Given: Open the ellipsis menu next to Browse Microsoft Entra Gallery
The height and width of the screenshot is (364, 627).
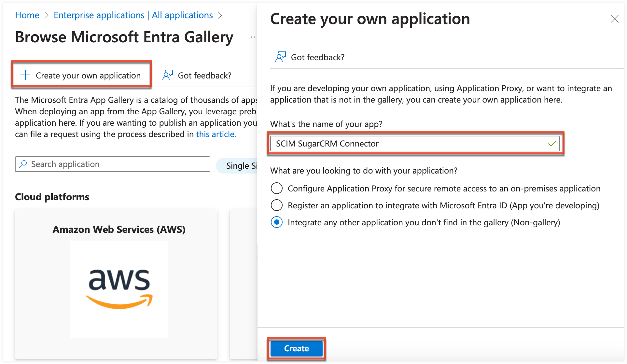Looking at the screenshot, I should click(254, 37).
